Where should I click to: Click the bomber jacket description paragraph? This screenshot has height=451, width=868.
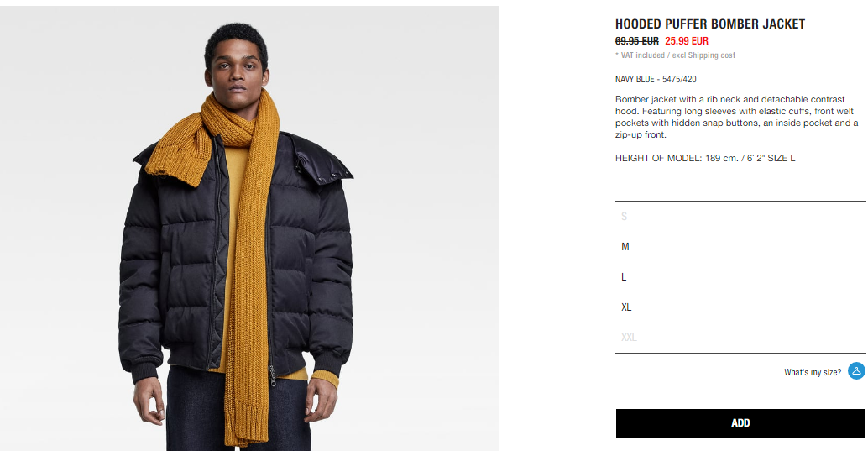tap(736, 117)
